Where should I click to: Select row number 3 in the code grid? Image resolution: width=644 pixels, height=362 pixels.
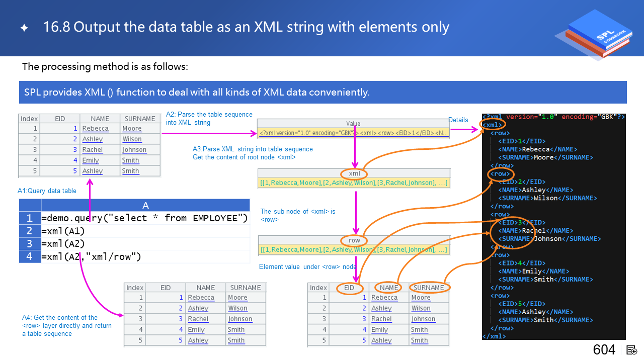(30, 244)
